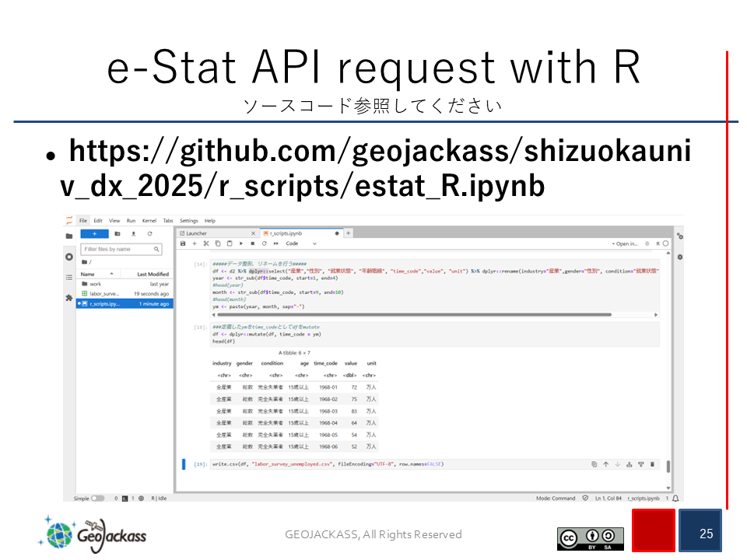
Task: Expand the Open in... dropdown
Action: (x=626, y=243)
